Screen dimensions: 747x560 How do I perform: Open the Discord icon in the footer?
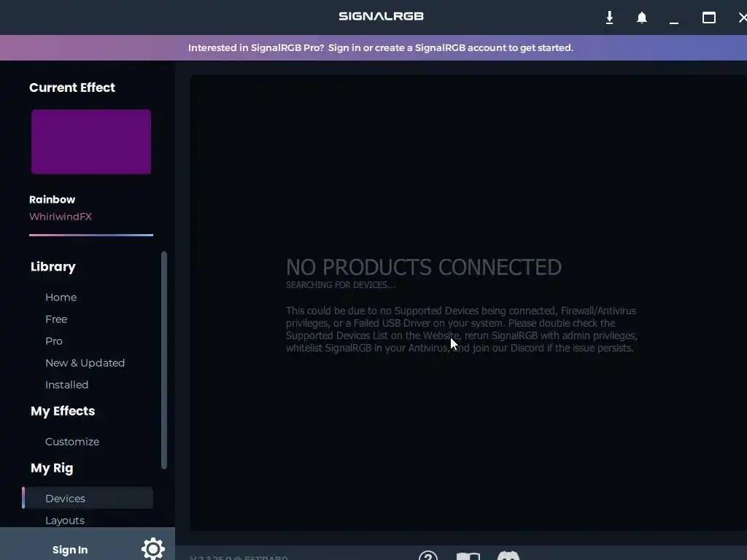point(508,555)
